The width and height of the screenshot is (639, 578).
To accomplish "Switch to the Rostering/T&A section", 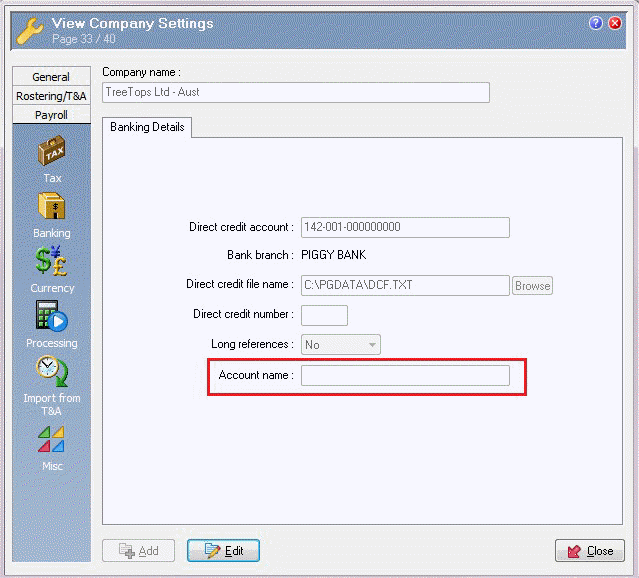I will (51, 96).
